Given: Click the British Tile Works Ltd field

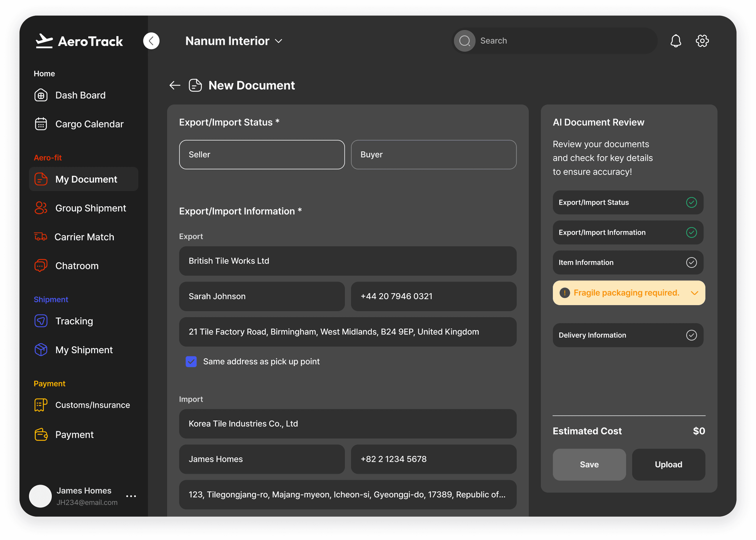Looking at the screenshot, I should pos(347,261).
